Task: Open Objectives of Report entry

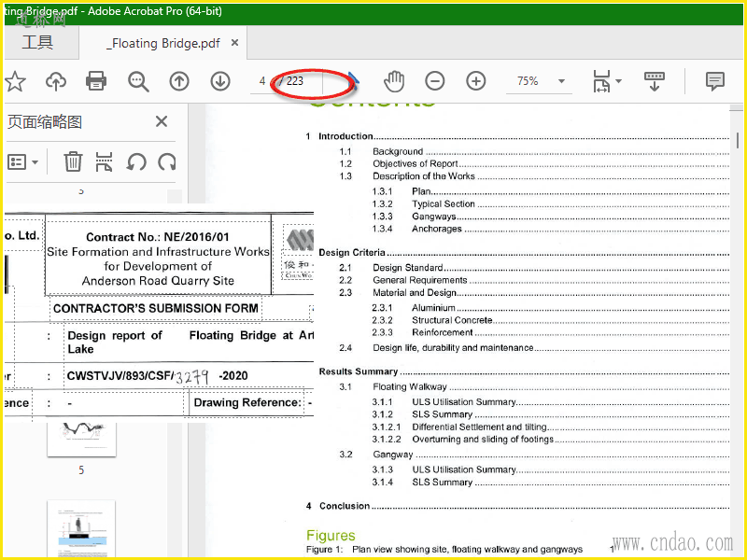Action: (534, 164)
